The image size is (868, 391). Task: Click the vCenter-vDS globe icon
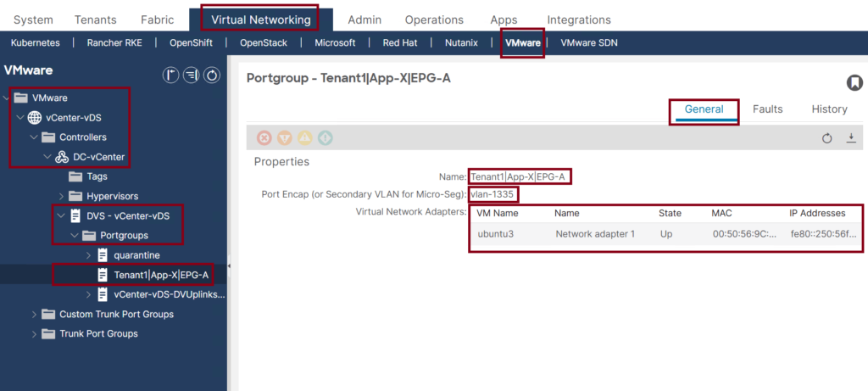[x=34, y=117]
